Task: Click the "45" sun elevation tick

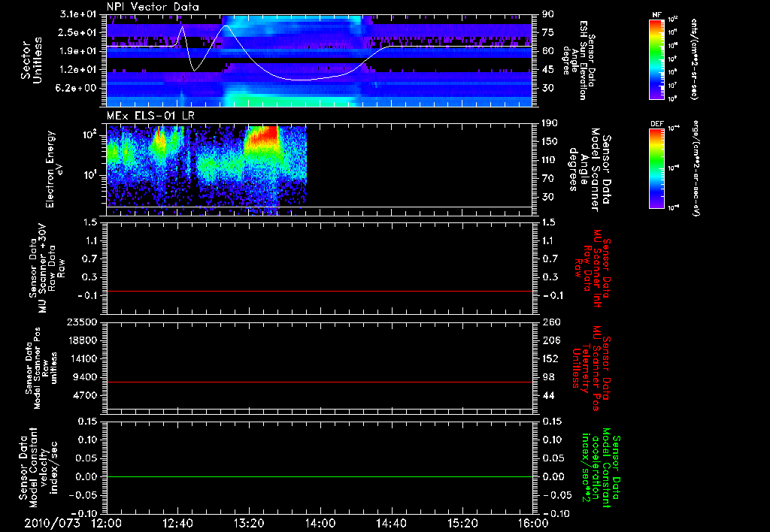Action: pyautogui.click(x=548, y=70)
